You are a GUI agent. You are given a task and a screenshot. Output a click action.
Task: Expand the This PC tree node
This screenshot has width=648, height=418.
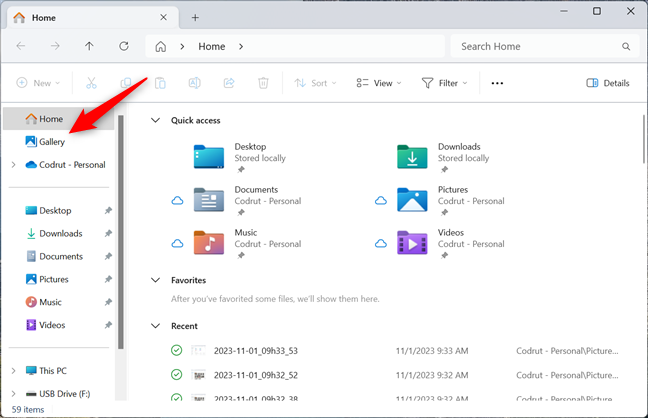[x=12, y=371]
